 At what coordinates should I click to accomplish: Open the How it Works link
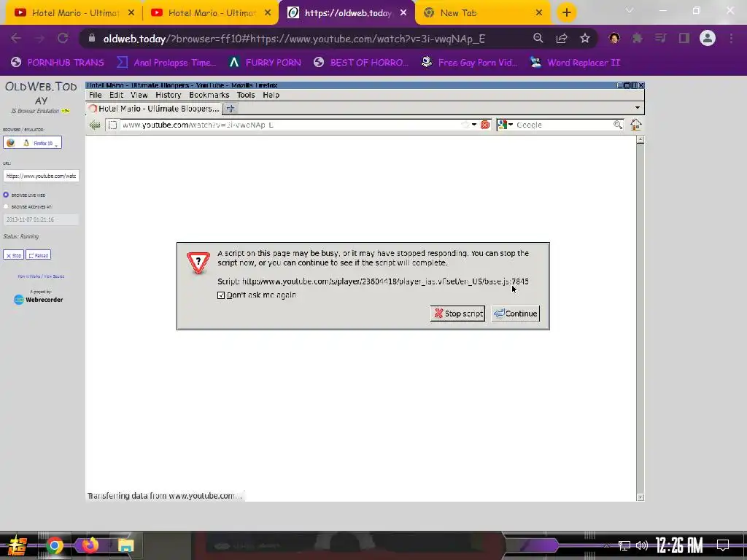28,276
